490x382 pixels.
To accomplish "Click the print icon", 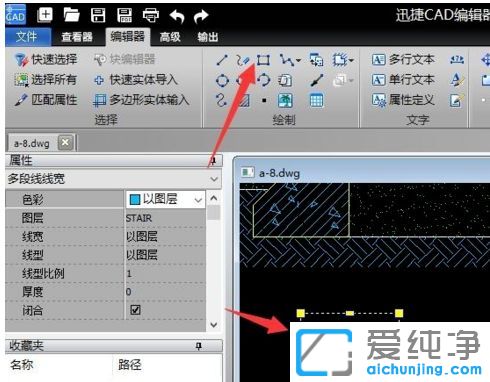I will [151, 15].
